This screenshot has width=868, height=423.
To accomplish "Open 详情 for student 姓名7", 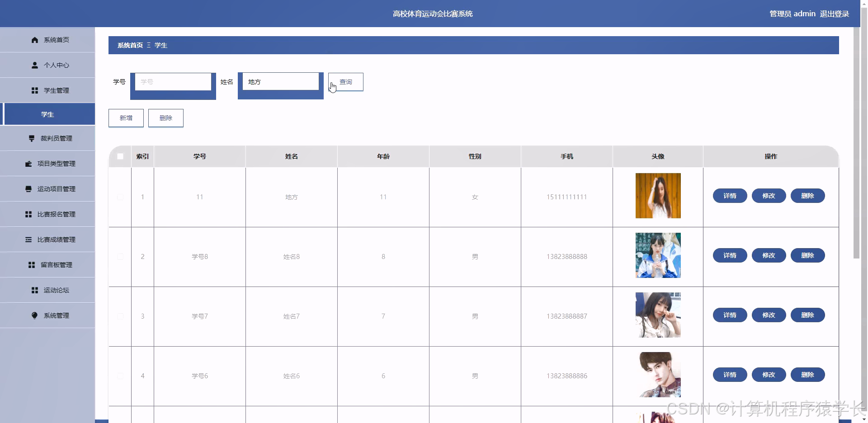I will 730,315.
